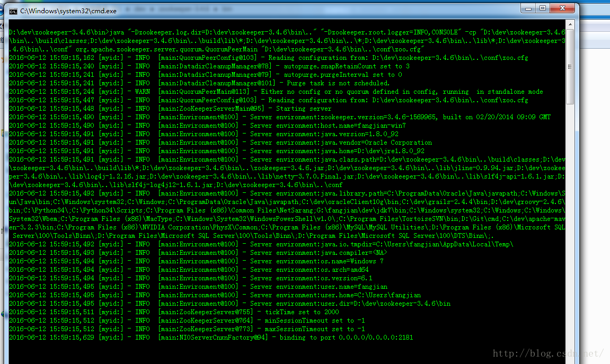Click the java.io.tmpdir environment text
The width and height of the screenshot is (610, 364).
coord(417,244)
